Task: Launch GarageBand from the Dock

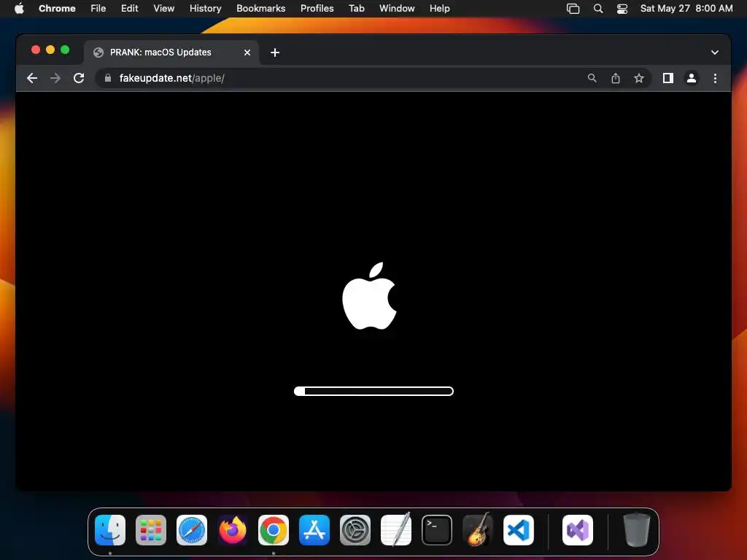Action: 478,530
